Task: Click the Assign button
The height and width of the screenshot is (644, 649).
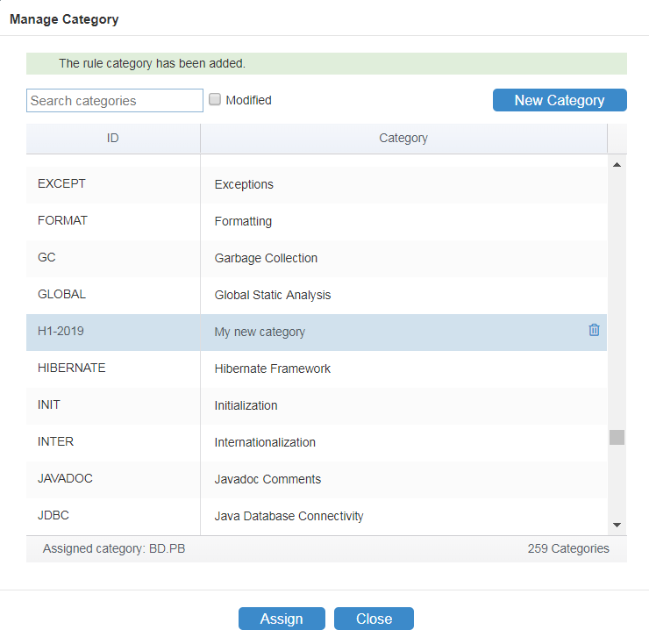Action: pyautogui.click(x=282, y=619)
